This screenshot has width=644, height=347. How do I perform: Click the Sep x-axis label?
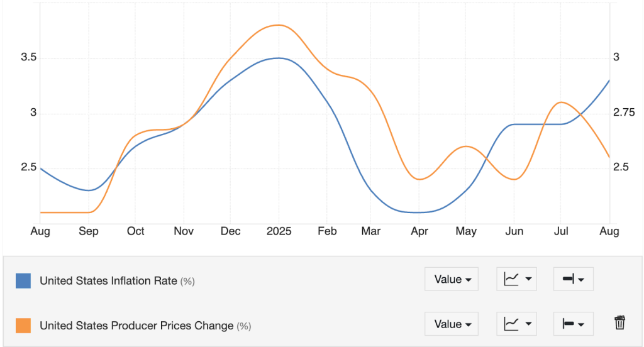pyautogui.click(x=89, y=231)
